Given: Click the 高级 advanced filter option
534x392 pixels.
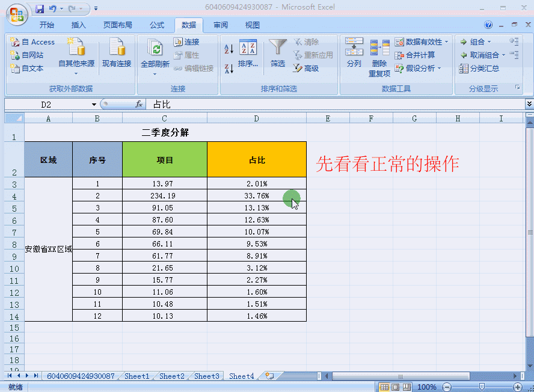Looking at the screenshot, I should tap(313, 67).
